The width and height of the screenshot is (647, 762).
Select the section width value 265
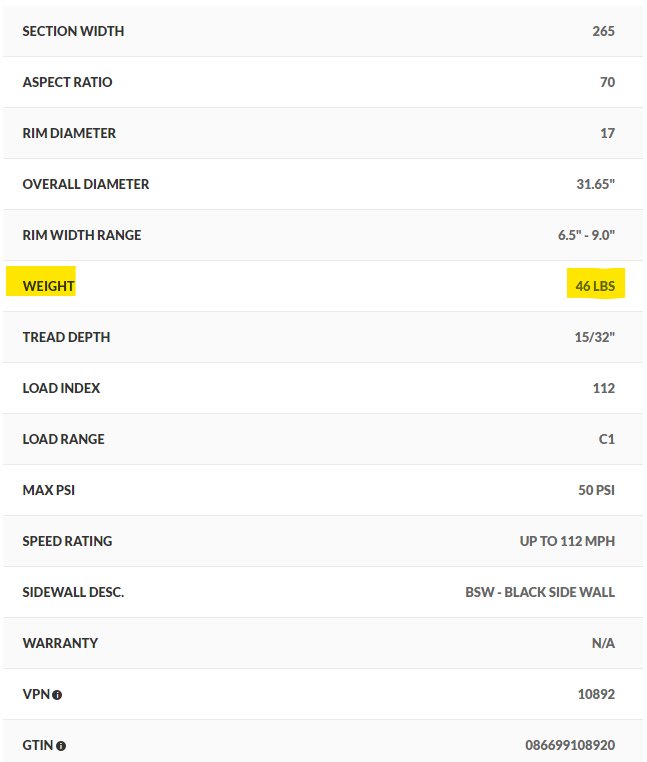tap(603, 31)
